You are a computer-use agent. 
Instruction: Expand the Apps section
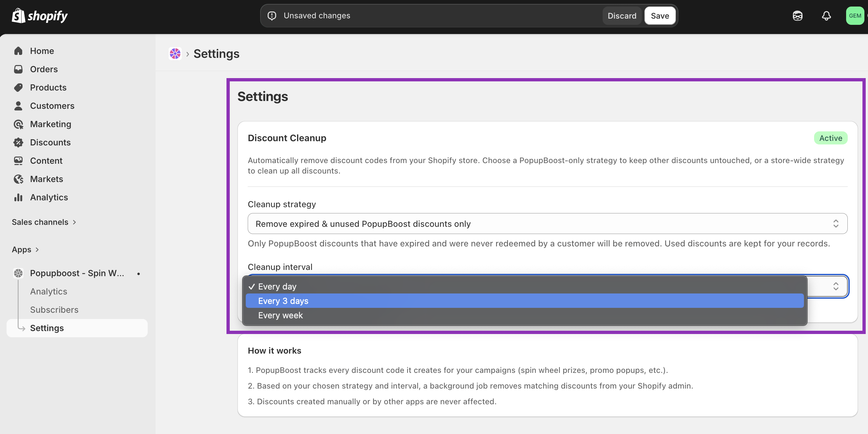click(25, 250)
